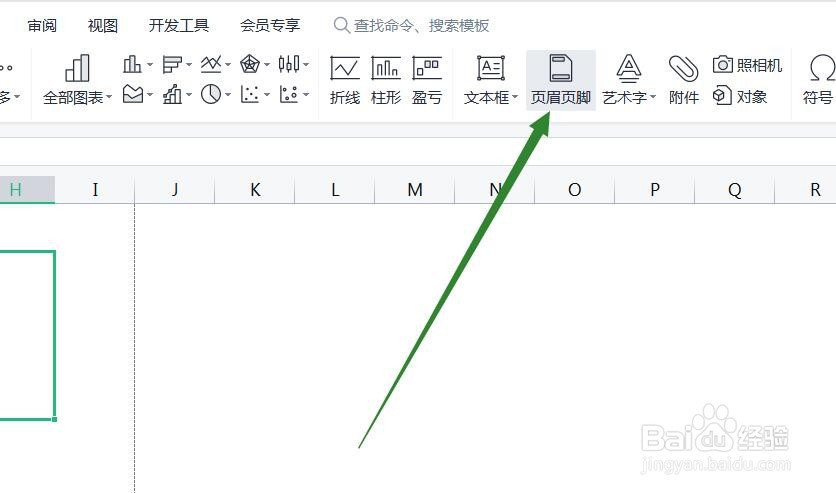Insert 柱形 column sparkline

[x=385, y=80]
